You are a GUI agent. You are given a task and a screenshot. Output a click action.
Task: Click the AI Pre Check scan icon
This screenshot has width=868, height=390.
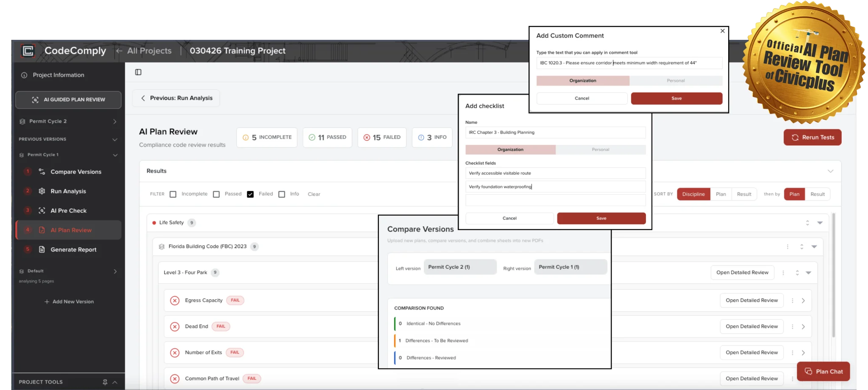click(42, 211)
